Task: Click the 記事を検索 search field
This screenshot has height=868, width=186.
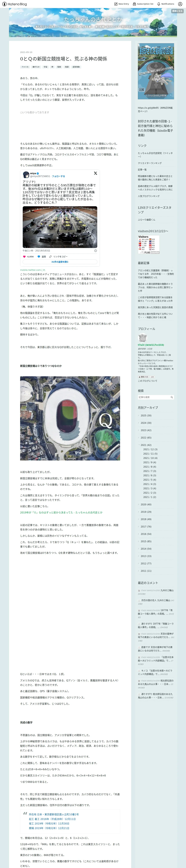Action: pyautogui.click(x=154, y=397)
